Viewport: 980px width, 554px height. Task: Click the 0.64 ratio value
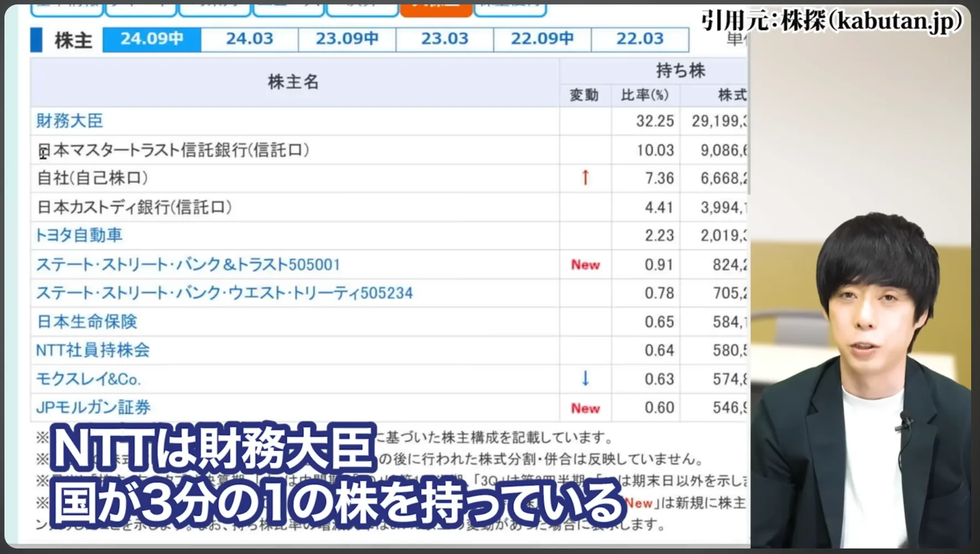click(659, 351)
